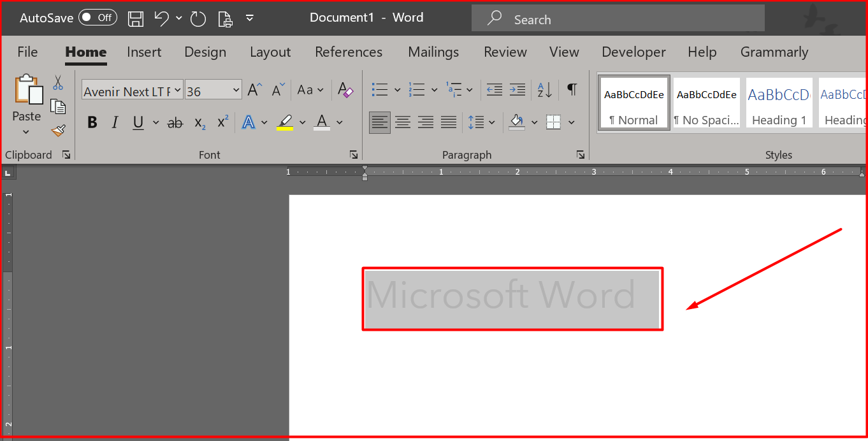
Task: Toggle Strikethrough formatting
Action: [x=175, y=123]
